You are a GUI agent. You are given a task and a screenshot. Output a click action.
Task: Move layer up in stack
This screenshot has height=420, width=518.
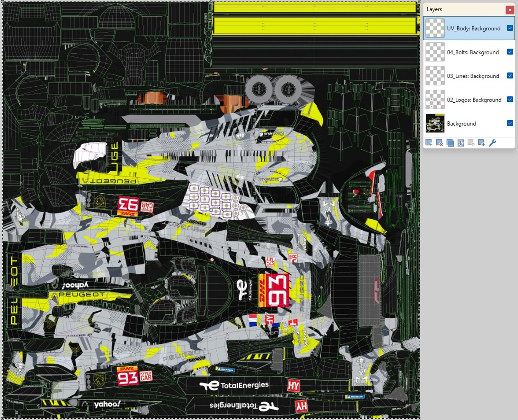click(x=471, y=143)
